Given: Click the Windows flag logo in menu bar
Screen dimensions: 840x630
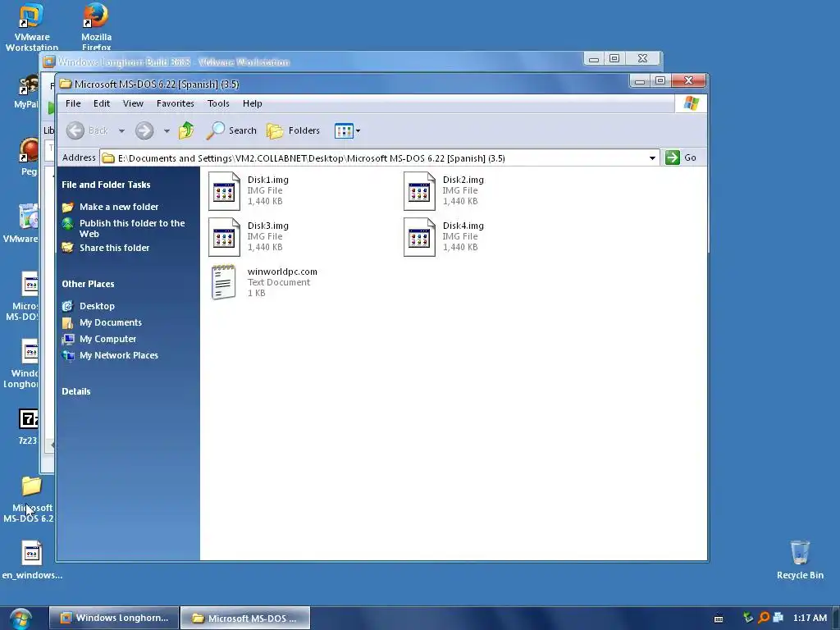Looking at the screenshot, I should pyautogui.click(x=691, y=103).
